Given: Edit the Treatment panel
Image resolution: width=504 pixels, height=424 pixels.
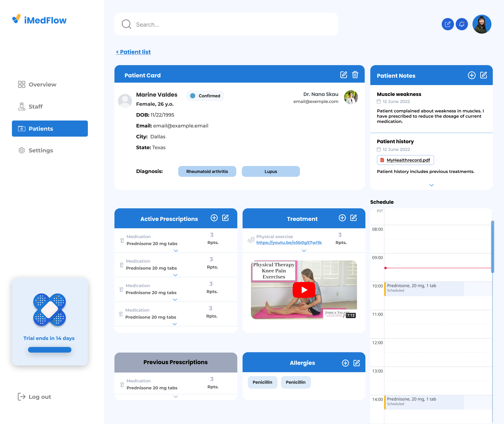Looking at the screenshot, I should pos(353,218).
